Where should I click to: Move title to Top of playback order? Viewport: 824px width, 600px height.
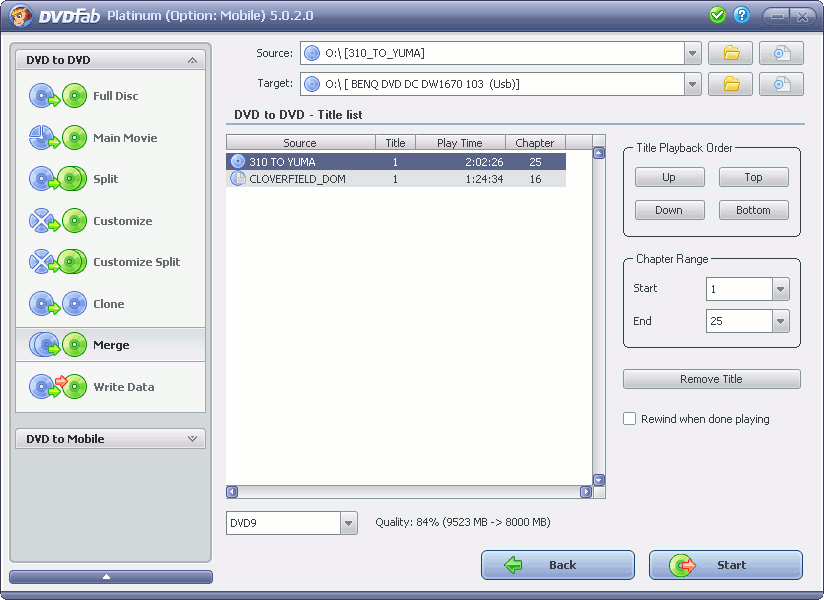[x=754, y=177]
